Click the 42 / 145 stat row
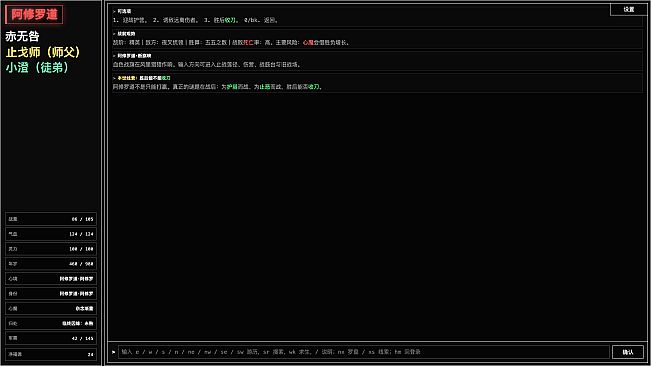The width and height of the screenshot is (651, 366). pos(51,338)
